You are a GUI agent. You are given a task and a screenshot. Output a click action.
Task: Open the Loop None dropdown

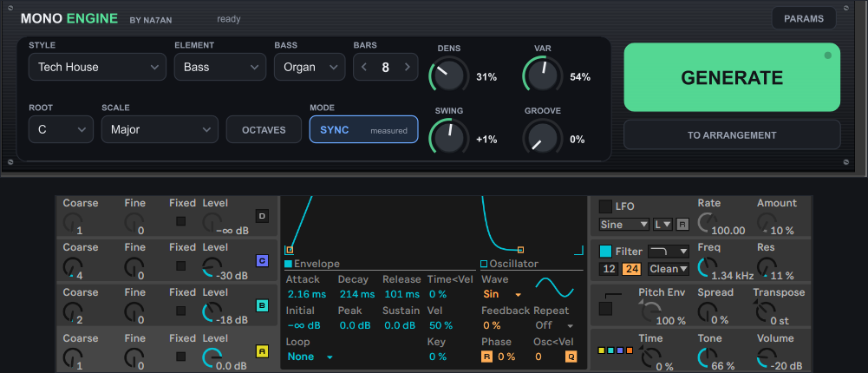pos(310,357)
